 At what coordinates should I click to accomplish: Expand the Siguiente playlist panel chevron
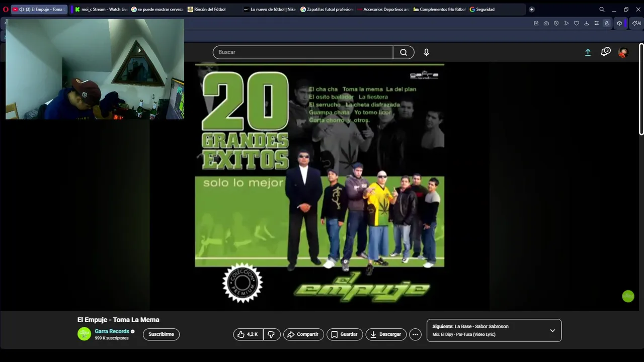pos(552,330)
